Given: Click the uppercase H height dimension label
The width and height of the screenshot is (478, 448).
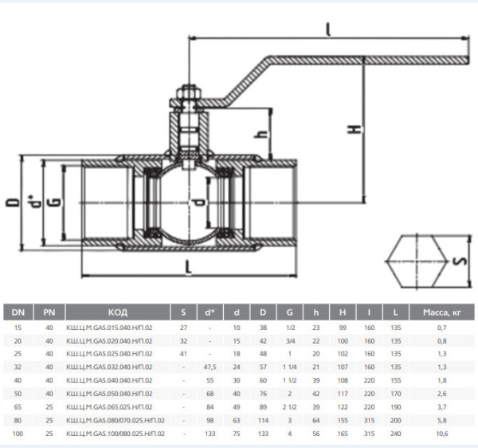Looking at the screenshot, I should click(355, 128).
